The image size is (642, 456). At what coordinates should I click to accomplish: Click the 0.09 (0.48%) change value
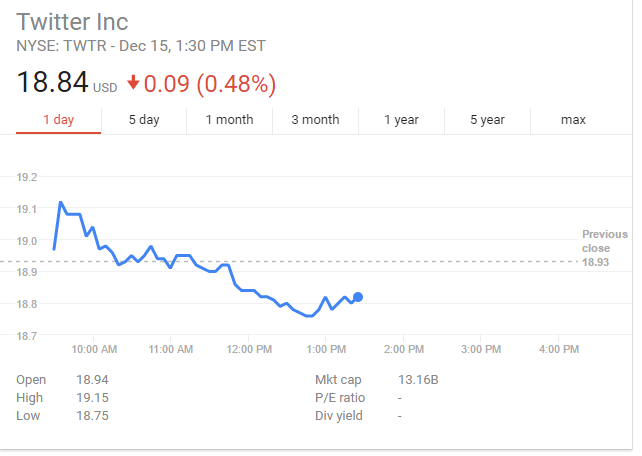(210, 82)
